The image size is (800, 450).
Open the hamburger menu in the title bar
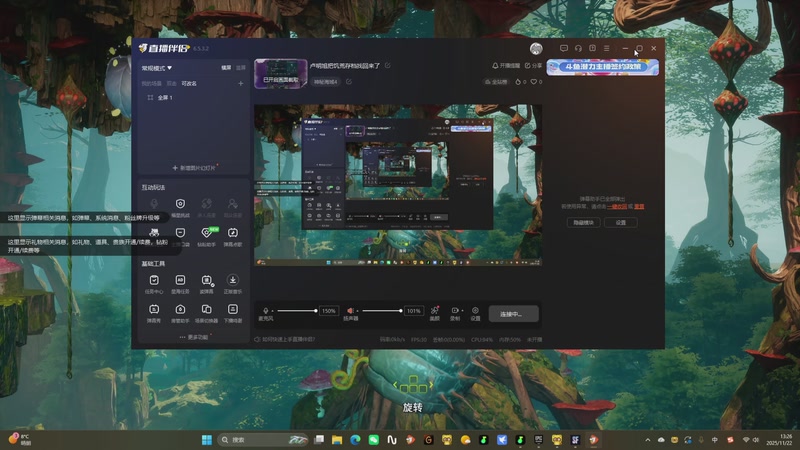point(607,48)
